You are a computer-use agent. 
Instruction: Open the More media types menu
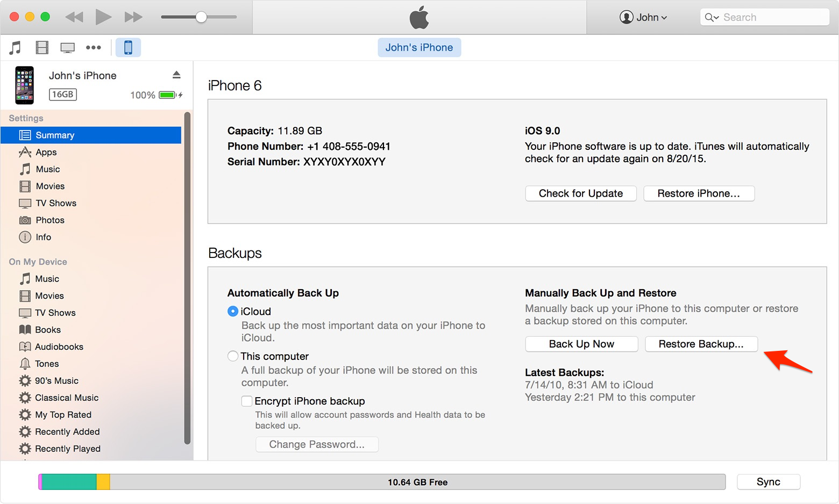coord(94,47)
